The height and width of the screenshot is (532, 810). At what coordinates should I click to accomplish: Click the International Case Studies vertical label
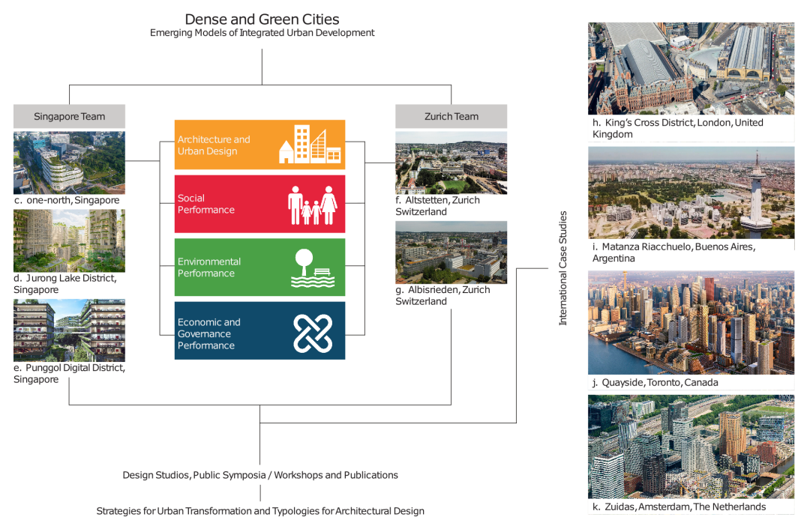tap(563, 268)
